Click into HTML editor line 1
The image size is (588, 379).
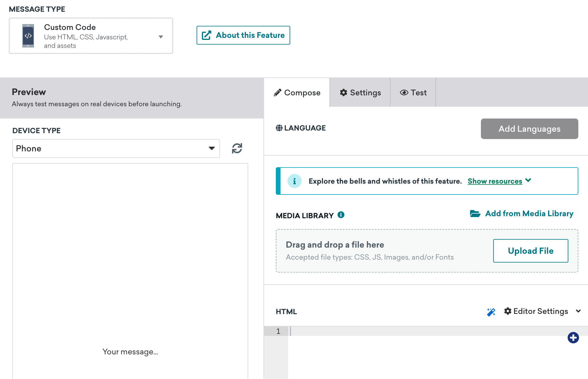tap(411, 331)
